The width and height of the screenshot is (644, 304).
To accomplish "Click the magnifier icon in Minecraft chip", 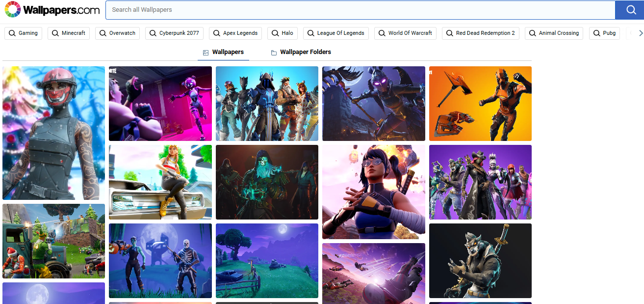I will [55, 33].
